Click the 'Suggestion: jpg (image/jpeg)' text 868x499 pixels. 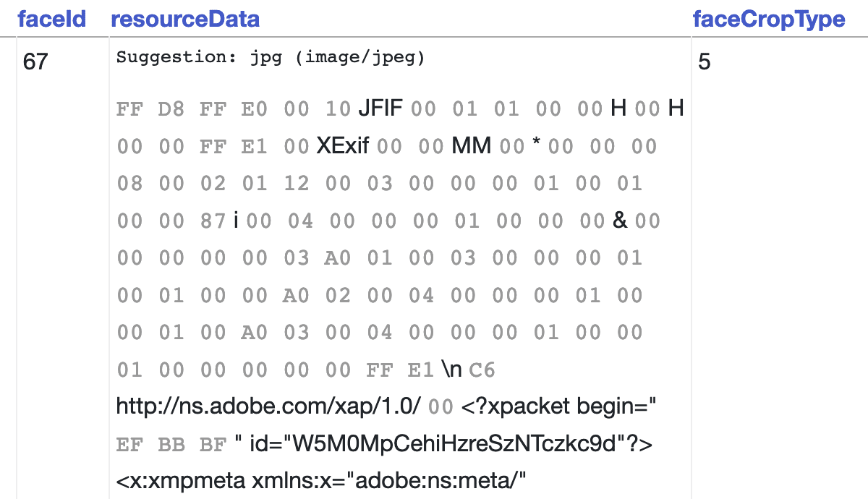coord(271,58)
